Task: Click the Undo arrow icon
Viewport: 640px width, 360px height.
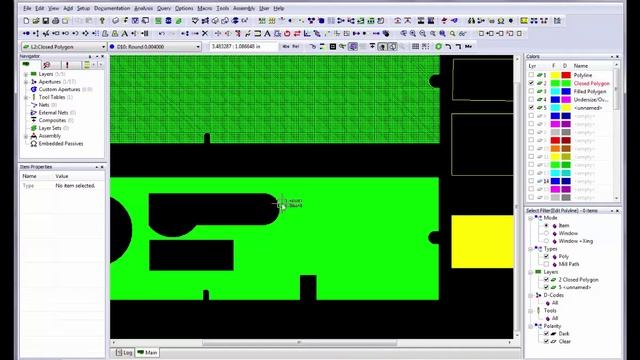Action: point(162,33)
